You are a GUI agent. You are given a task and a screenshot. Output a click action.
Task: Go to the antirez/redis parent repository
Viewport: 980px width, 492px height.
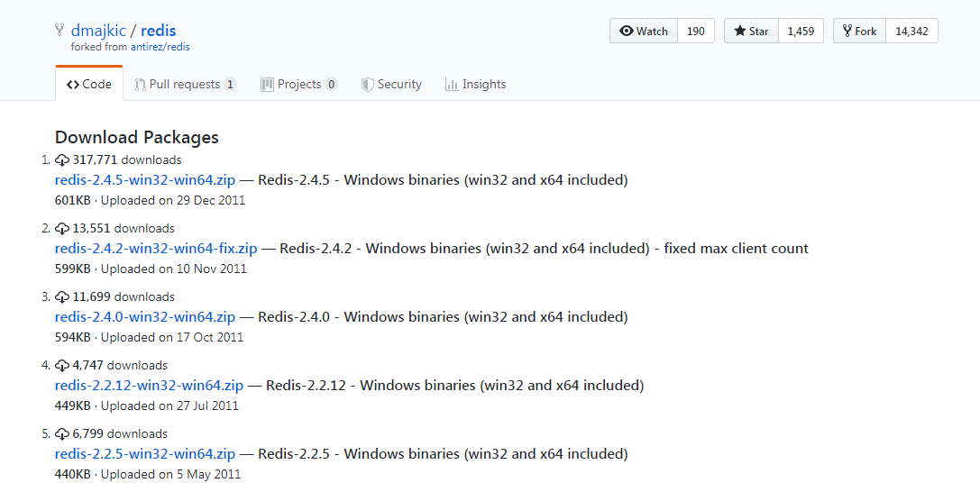click(160, 47)
